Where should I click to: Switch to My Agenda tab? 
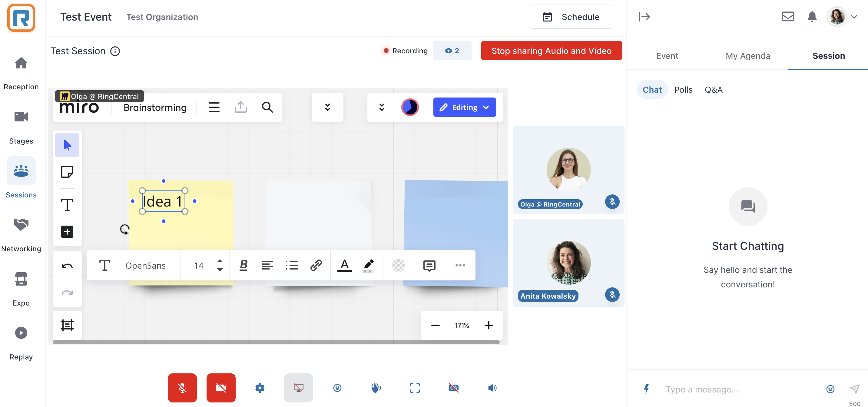tap(748, 56)
